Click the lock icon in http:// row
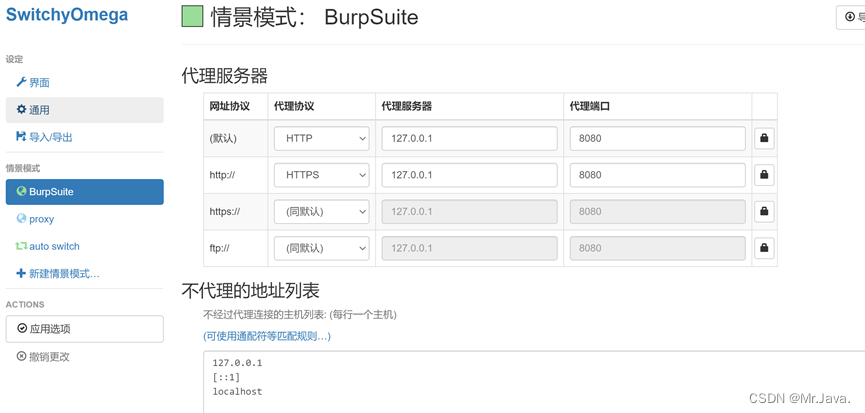 click(764, 175)
